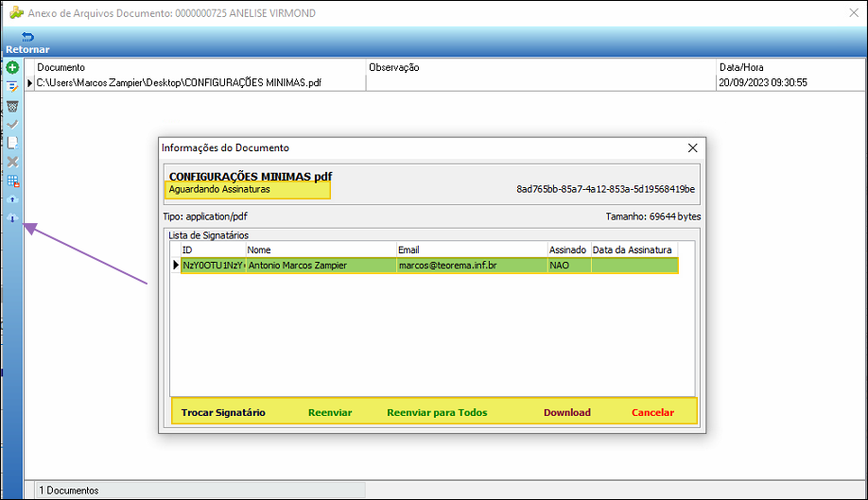The height and width of the screenshot is (500, 868).
Task: Click the app icon in the title bar
Action: [16, 12]
